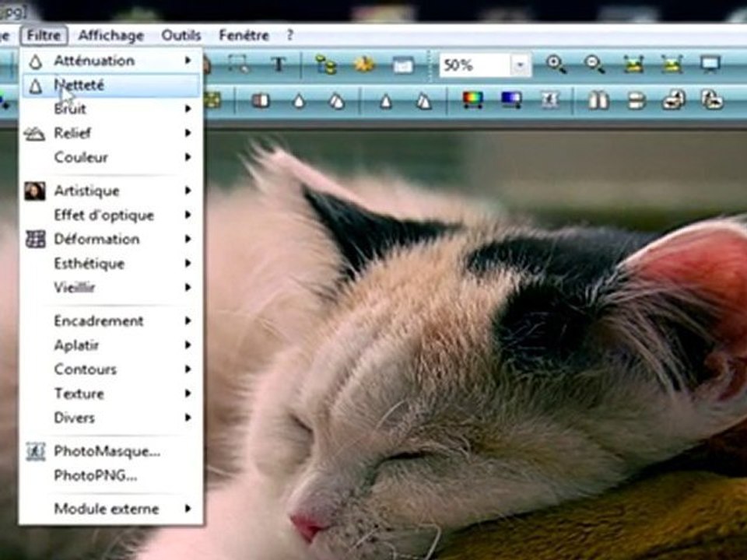Click the image-fit icon right of zoom out
Viewport: 747px width, 560px height.
633,64
